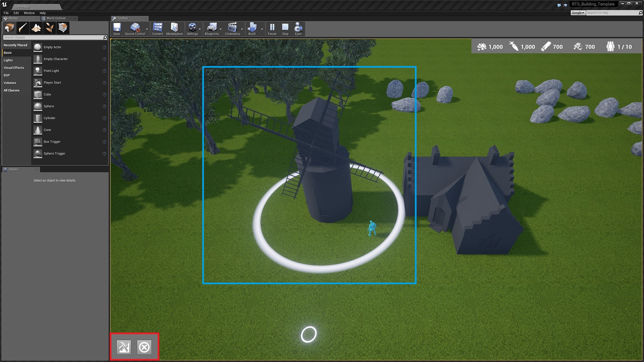Eject from the player controller

pos(298,29)
